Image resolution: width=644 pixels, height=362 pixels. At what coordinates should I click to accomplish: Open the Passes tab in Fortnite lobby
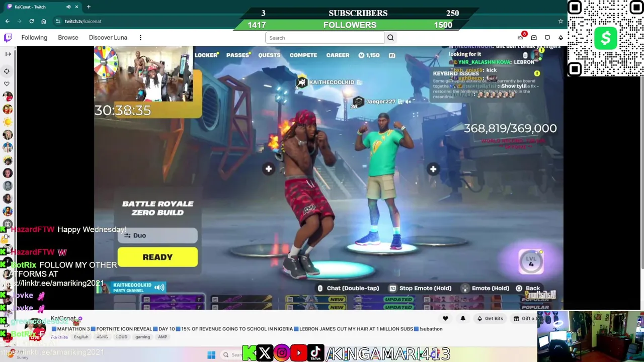[x=237, y=55]
